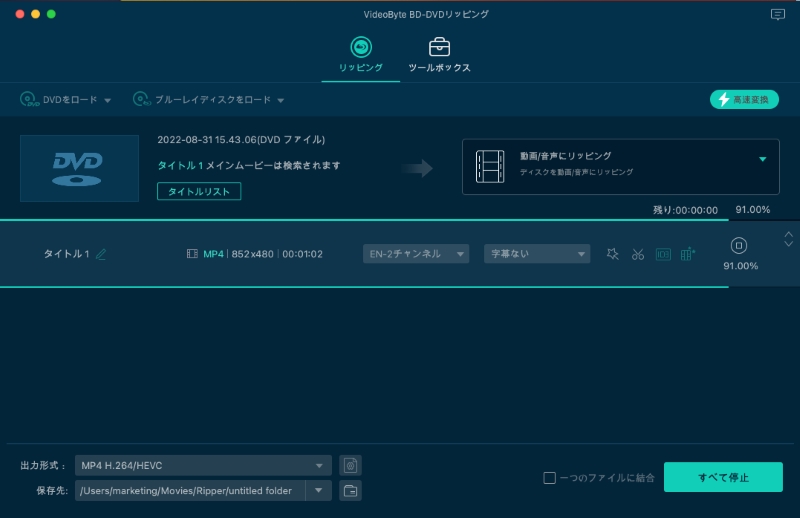The image size is (800, 518).
Task: Open the 字幕ない subtitle dropdown
Action: pyautogui.click(x=537, y=254)
